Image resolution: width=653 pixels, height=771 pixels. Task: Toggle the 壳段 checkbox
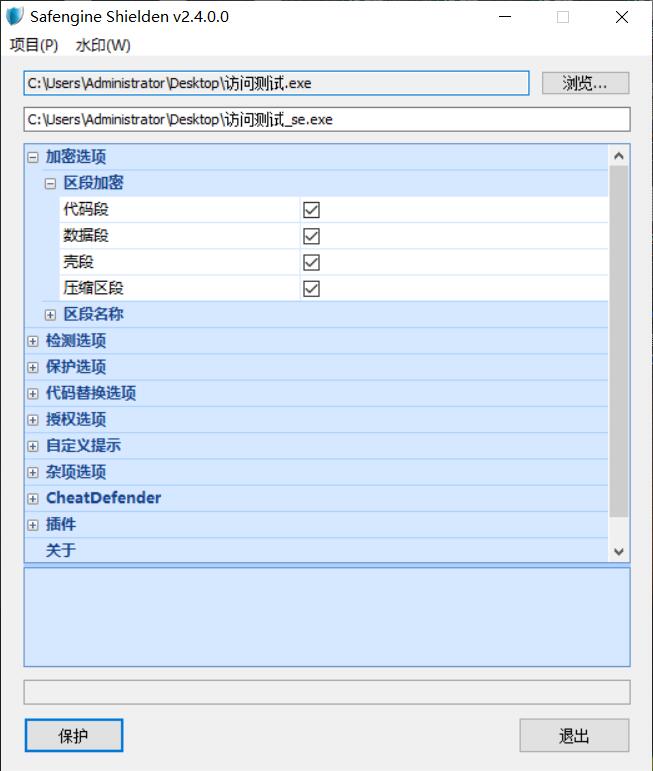click(x=311, y=262)
